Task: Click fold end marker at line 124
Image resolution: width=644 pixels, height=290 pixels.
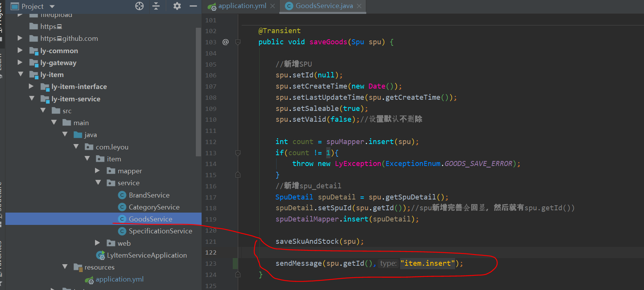Action: click(x=238, y=275)
